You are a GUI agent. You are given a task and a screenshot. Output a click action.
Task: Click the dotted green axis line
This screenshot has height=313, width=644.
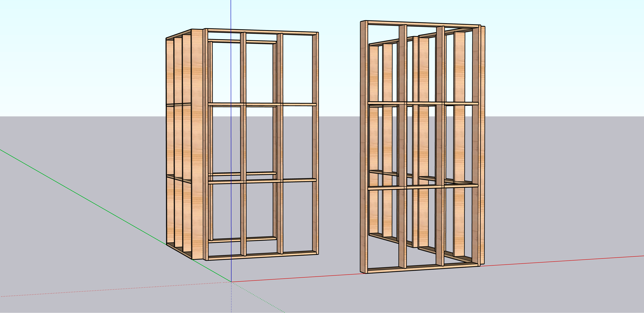click(x=258, y=298)
